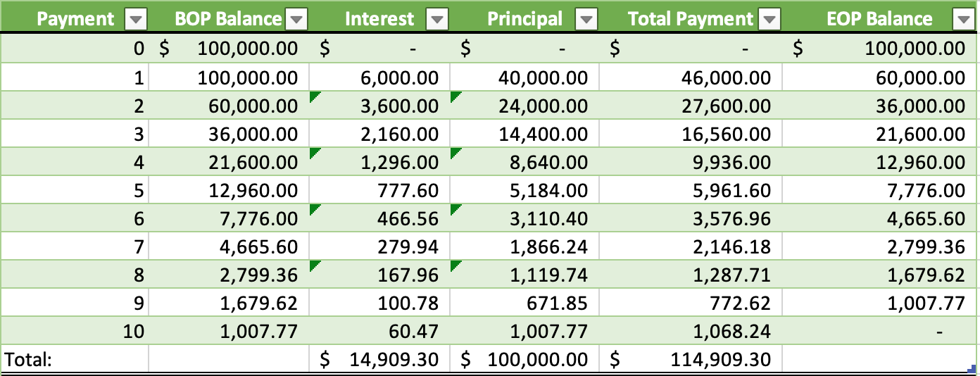Select the principal cell showing 40,000.00
The width and height of the screenshot is (980, 376).
(x=524, y=77)
